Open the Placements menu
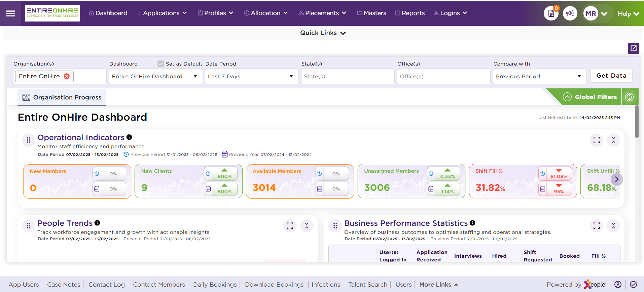 click(322, 13)
